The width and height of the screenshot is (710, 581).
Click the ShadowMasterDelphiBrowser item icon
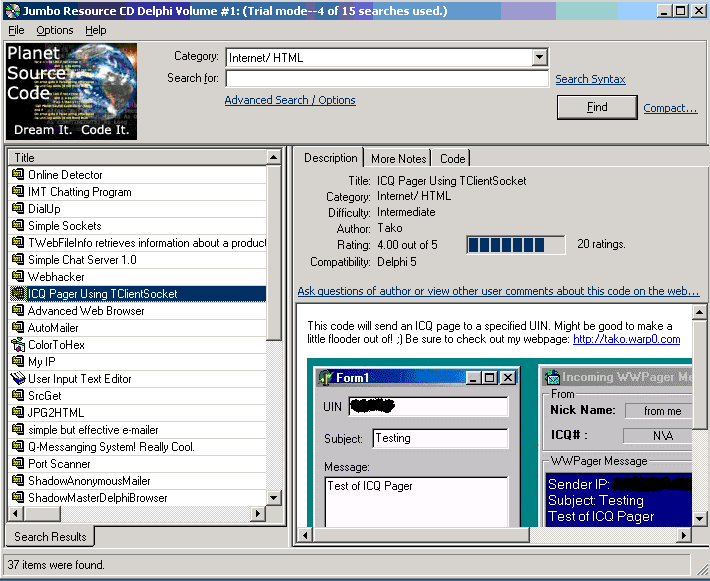pos(18,497)
